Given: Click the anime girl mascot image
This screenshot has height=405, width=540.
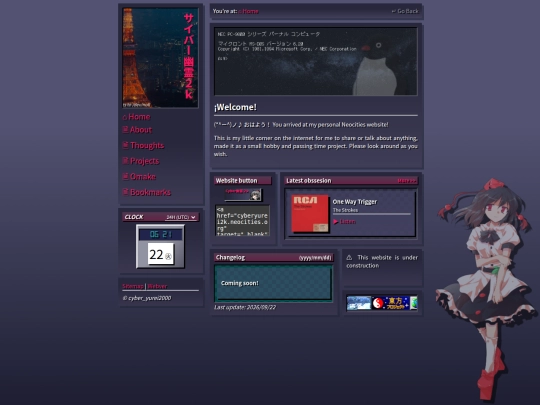Looking at the screenshot, I should pyautogui.click(x=486, y=289).
